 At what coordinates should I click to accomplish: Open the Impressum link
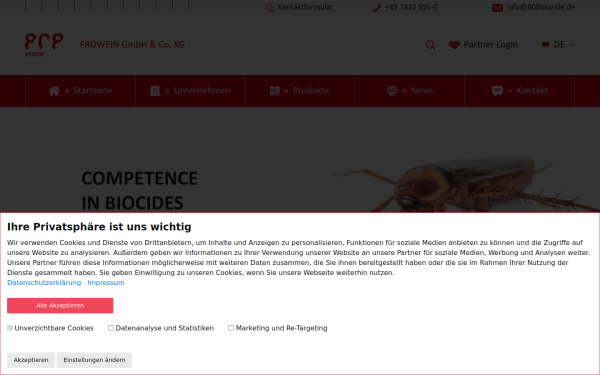(x=106, y=283)
